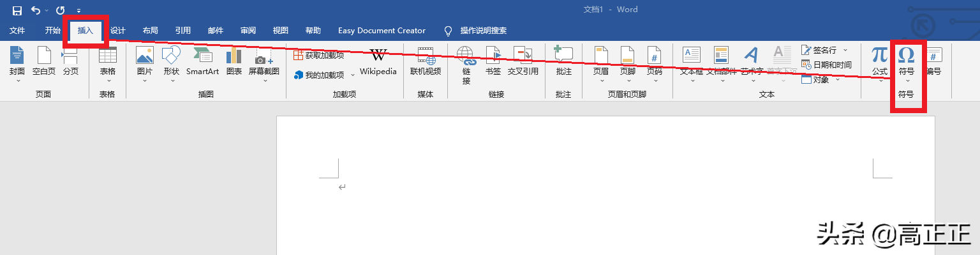Expand the 签名行 dropdown arrow

point(845,50)
